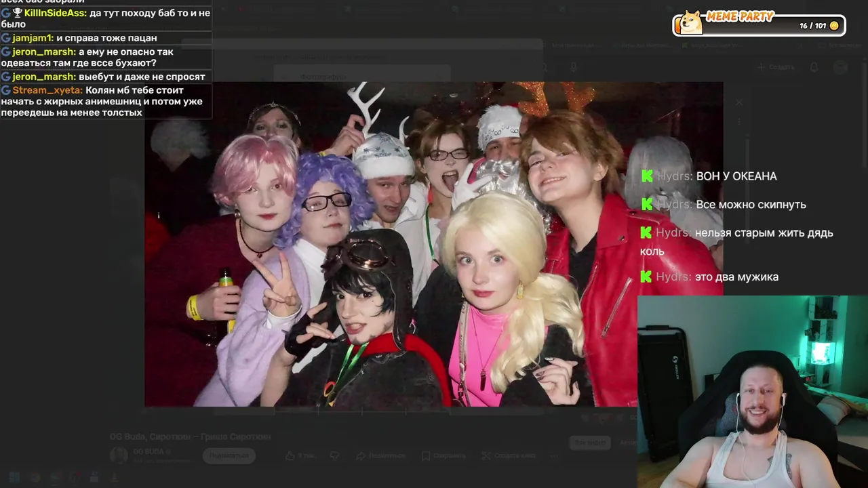Open the three-dot more actions below video
The height and width of the screenshot is (488, 868).
click(x=555, y=455)
